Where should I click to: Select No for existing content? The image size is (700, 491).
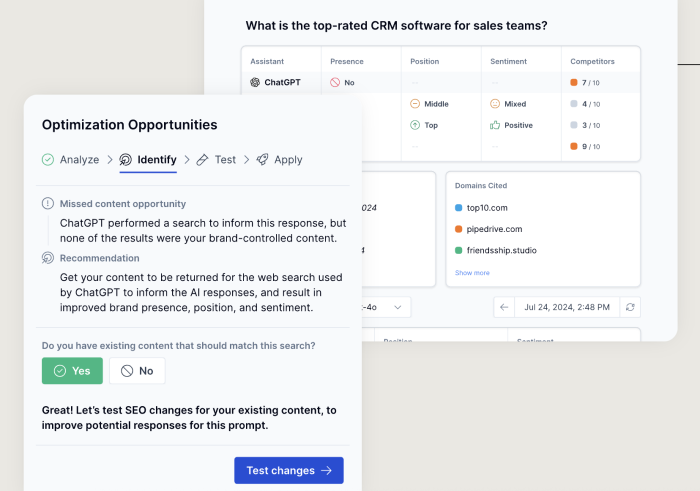[x=137, y=371]
